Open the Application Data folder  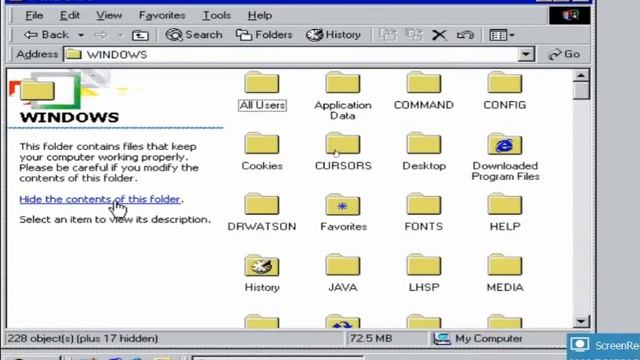click(x=342, y=96)
